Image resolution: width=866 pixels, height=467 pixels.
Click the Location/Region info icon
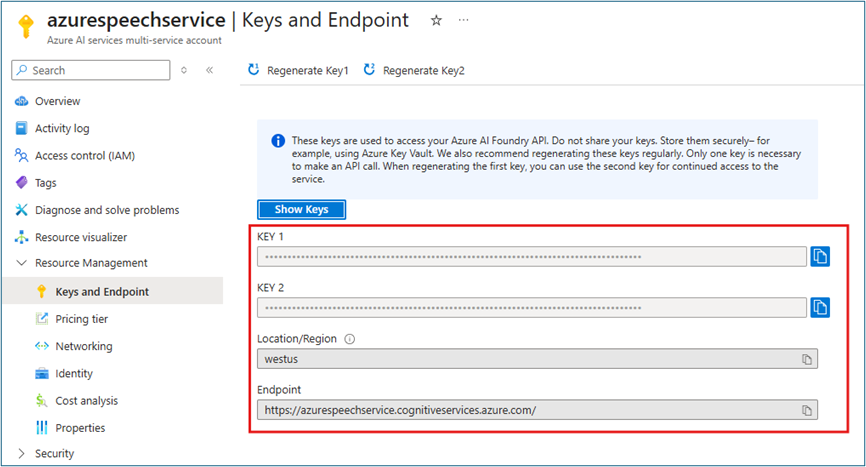(350, 339)
